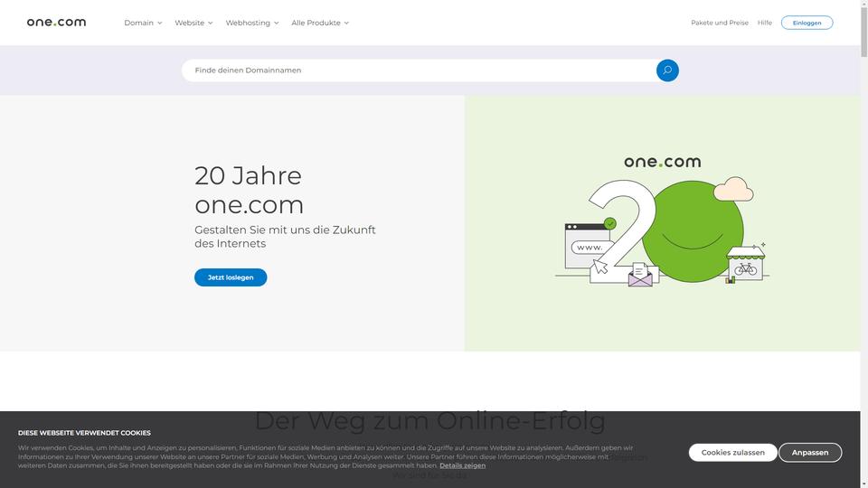Expand Alle Produkte menu
Viewport: 868px width, 488px height.
click(320, 23)
